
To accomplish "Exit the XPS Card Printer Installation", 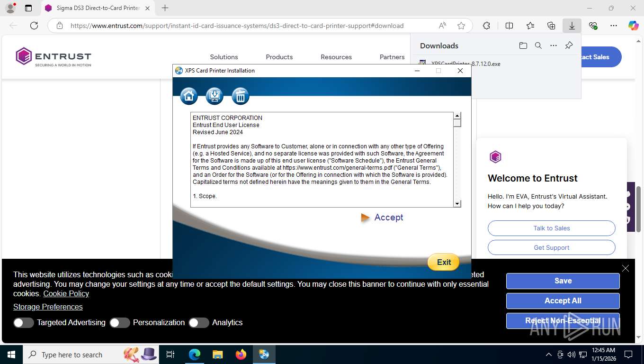I will coord(444,262).
